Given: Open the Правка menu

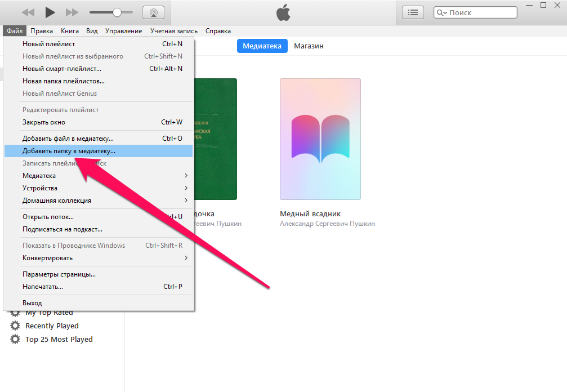Looking at the screenshot, I should tap(42, 31).
